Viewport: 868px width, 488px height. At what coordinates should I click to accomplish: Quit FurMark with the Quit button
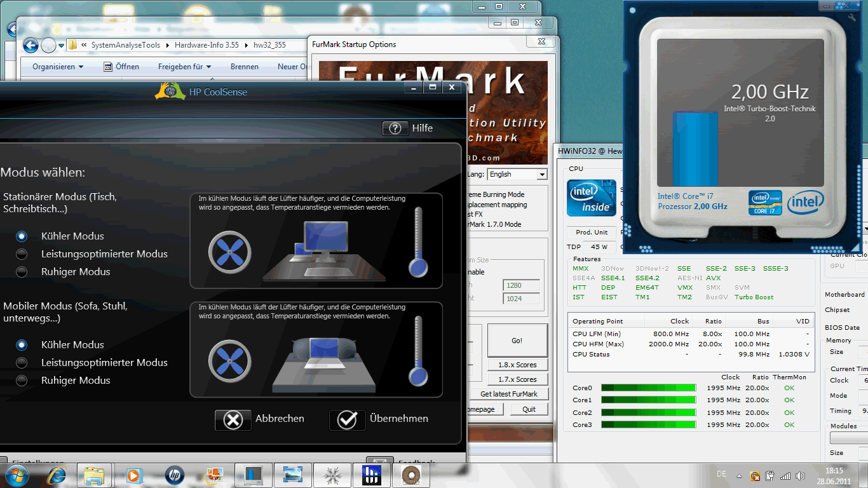[x=529, y=409]
